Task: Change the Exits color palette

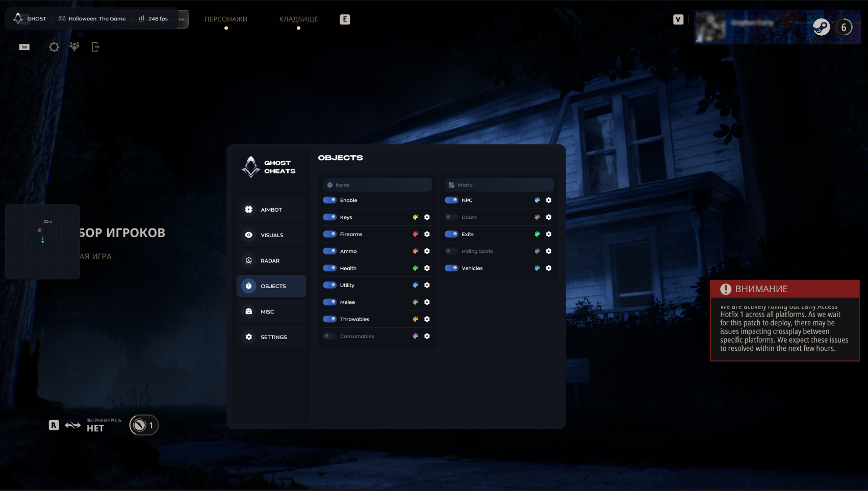Action: (537, 234)
